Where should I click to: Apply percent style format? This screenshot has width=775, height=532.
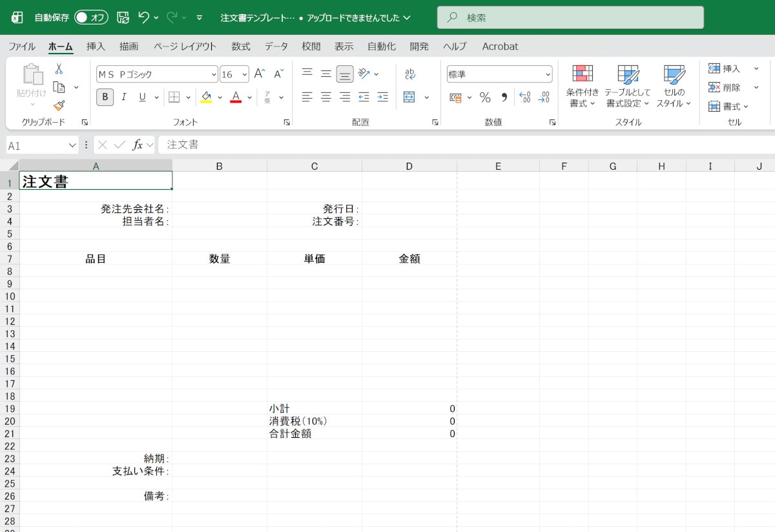[x=485, y=97]
